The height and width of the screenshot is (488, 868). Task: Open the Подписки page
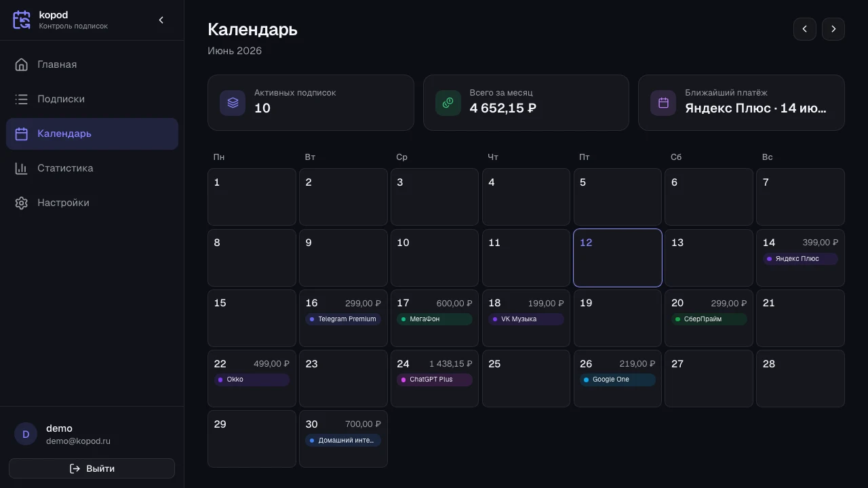(92, 99)
